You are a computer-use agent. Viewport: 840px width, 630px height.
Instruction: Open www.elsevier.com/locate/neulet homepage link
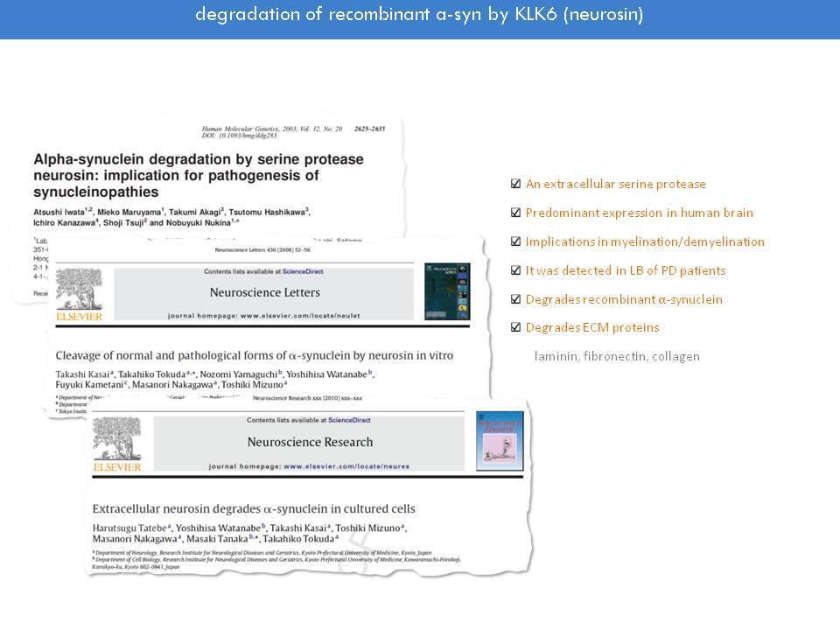300,316
